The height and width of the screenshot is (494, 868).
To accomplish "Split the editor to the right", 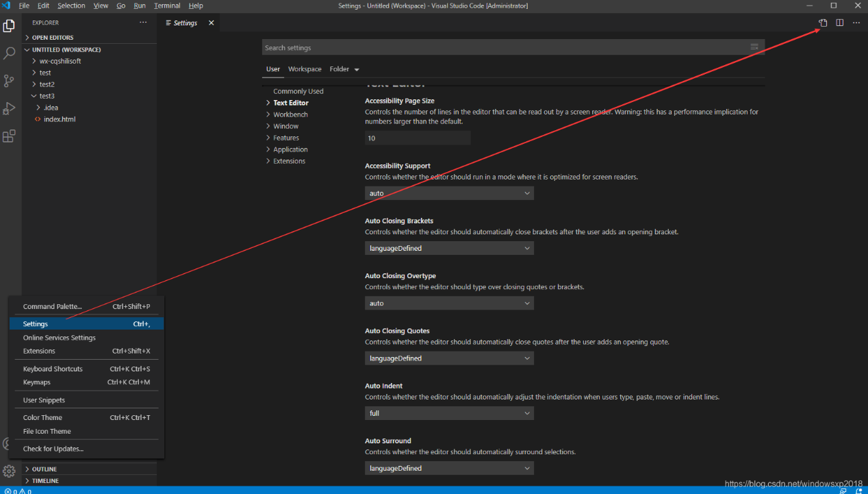I will [839, 23].
